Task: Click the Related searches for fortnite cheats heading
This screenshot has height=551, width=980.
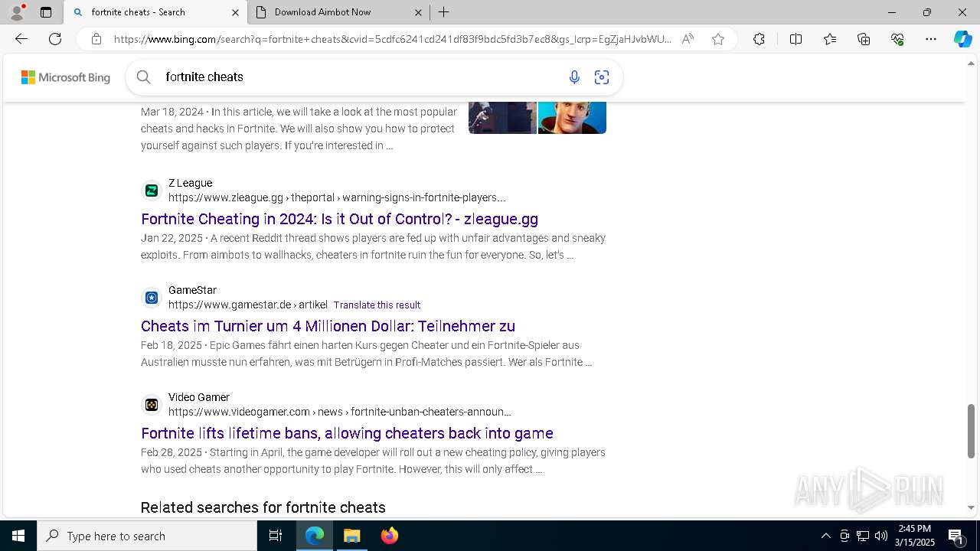Action: click(263, 507)
